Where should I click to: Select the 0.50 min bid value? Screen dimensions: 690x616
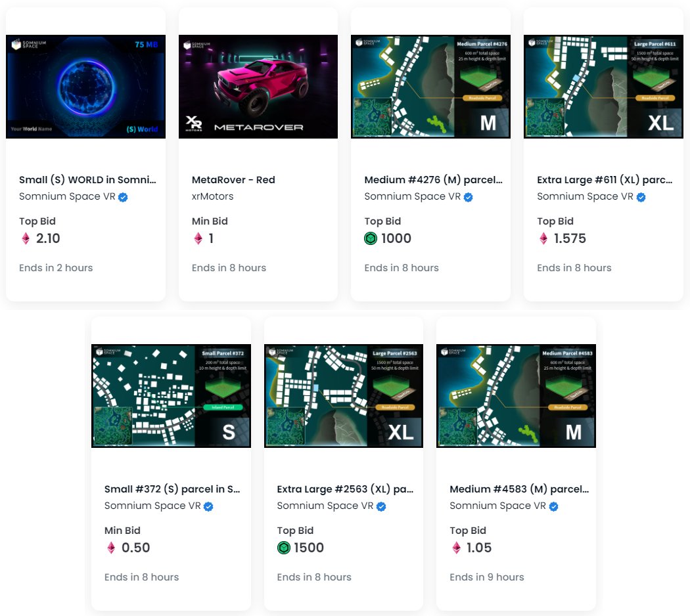[x=135, y=548]
